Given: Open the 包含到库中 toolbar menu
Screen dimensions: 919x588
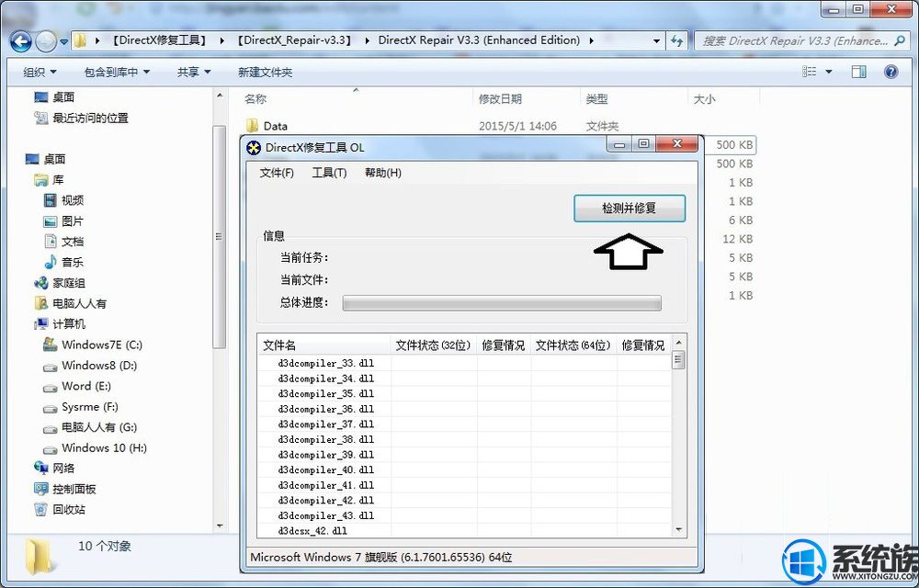Looking at the screenshot, I should coord(117,72).
